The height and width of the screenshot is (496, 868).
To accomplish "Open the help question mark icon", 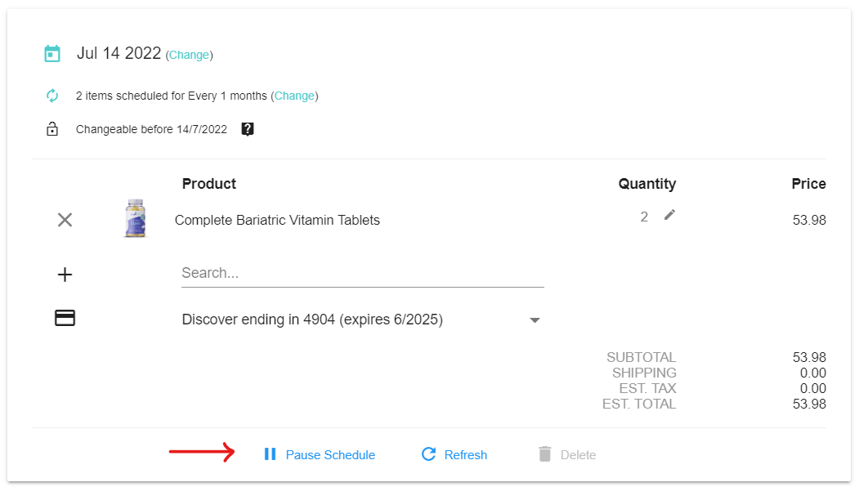I will [x=248, y=129].
